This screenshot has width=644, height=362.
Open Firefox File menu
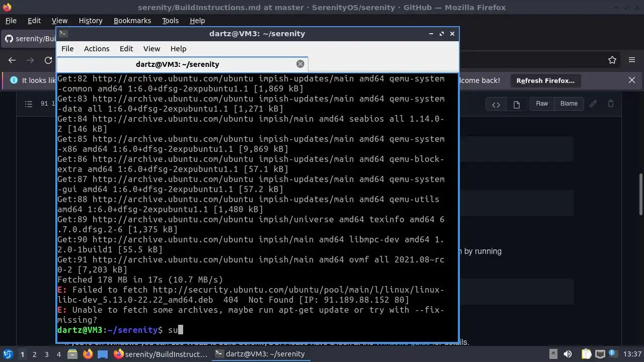pyautogui.click(x=11, y=21)
